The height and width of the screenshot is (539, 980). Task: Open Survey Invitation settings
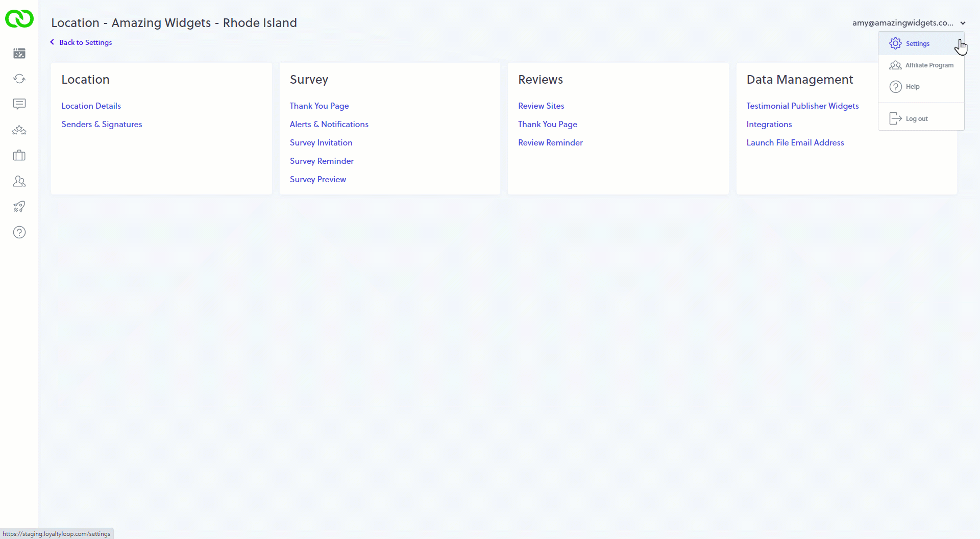pos(321,142)
